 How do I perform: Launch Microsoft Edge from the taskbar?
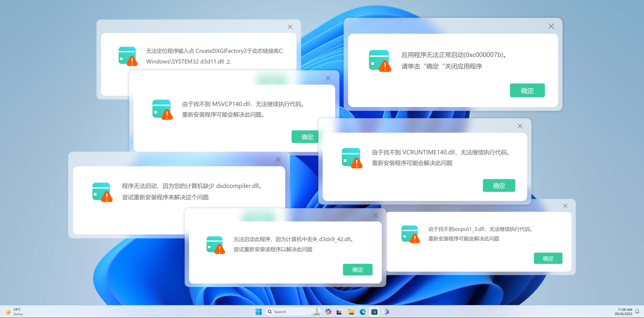coord(363,311)
